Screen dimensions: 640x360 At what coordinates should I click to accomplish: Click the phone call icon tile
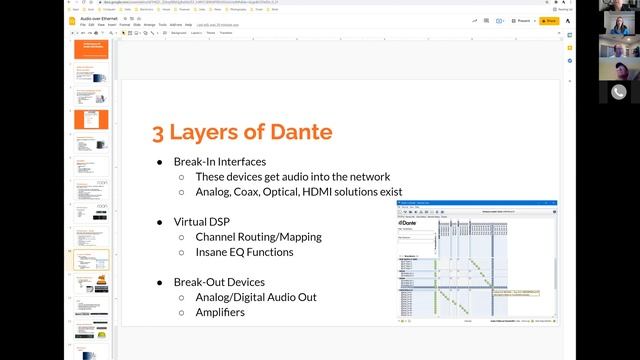[619, 92]
